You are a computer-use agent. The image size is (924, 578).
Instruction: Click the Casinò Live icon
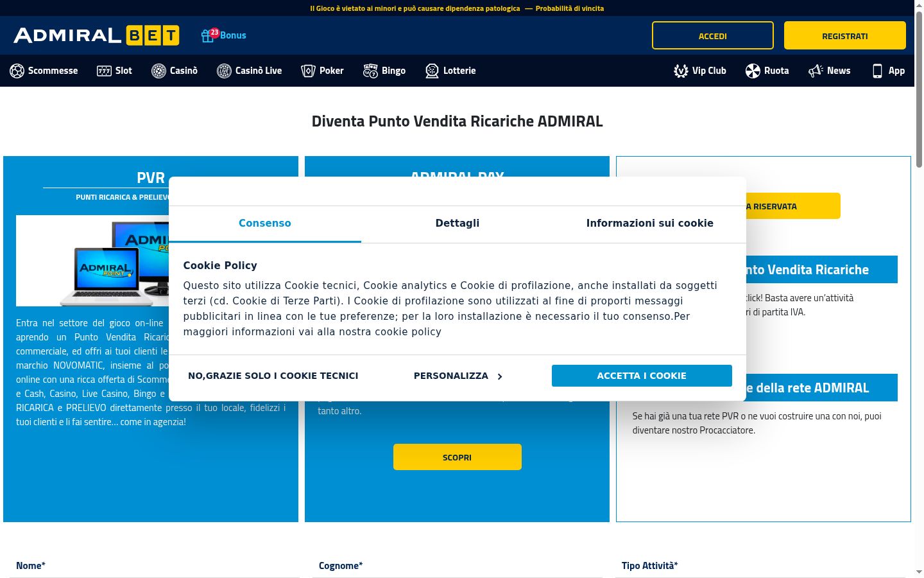point(224,71)
